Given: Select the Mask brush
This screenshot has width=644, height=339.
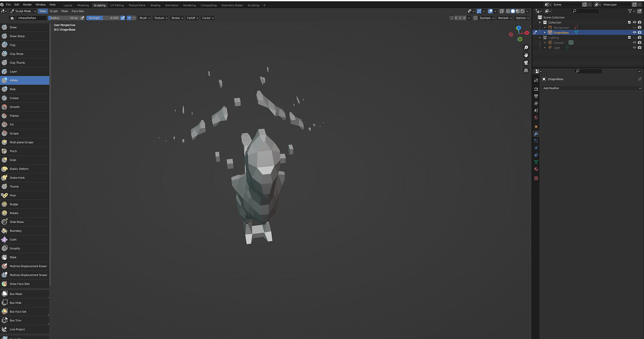Looking at the screenshot, I should click(x=25, y=257).
